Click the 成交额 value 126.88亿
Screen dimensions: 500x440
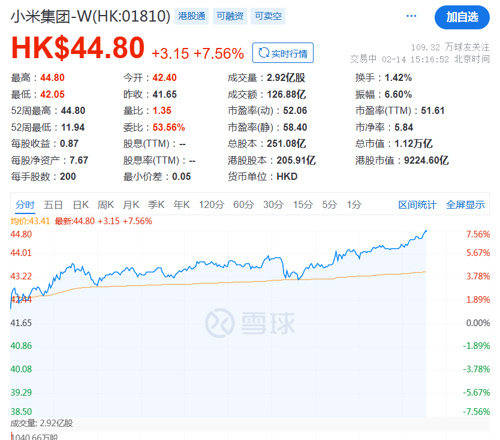[286, 94]
